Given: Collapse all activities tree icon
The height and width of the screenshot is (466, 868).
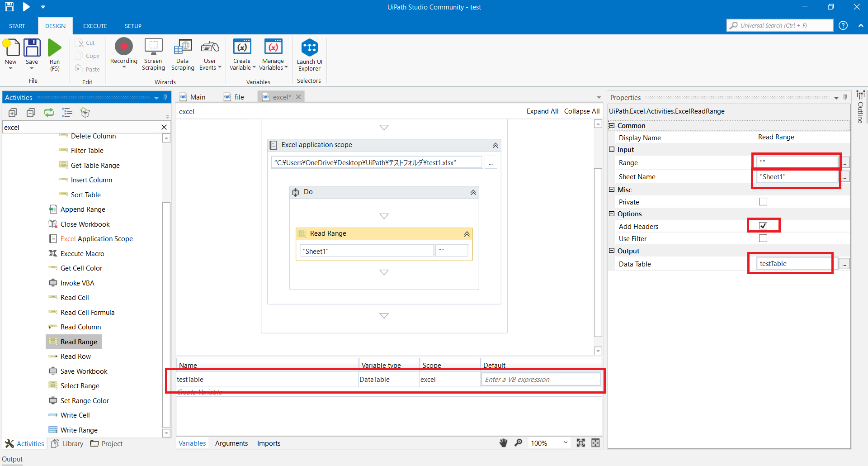Looking at the screenshot, I should click(31, 113).
